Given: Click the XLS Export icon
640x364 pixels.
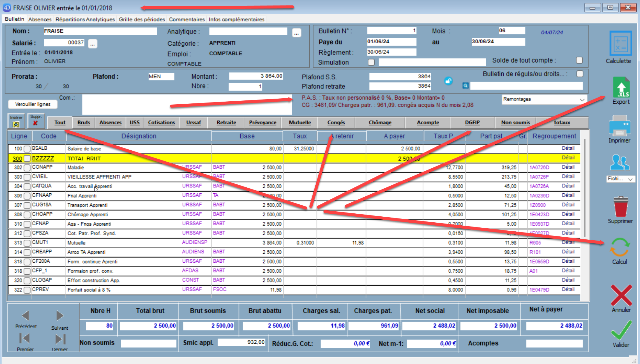Looking at the screenshot, I should (621, 88).
